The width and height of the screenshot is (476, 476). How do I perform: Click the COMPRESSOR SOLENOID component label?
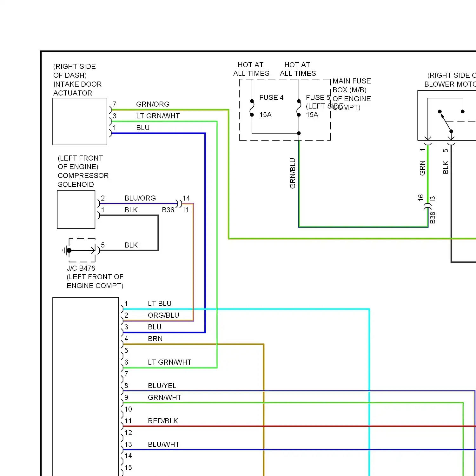click(83, 180)
